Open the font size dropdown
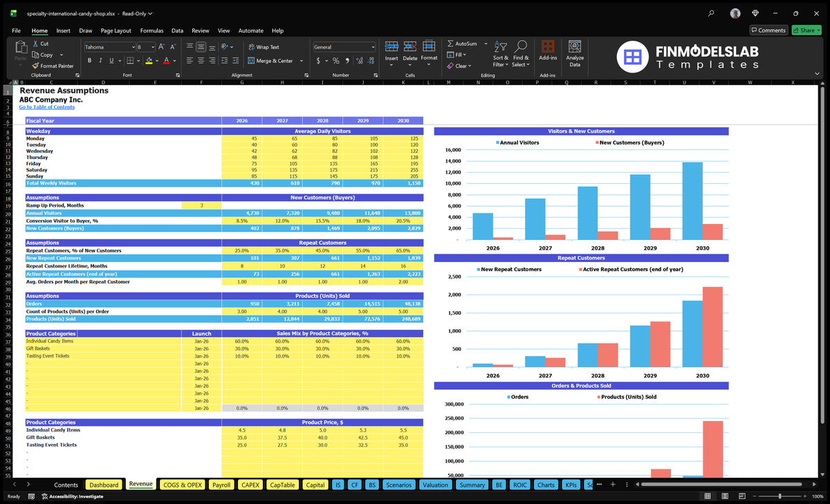 point(152,47)
